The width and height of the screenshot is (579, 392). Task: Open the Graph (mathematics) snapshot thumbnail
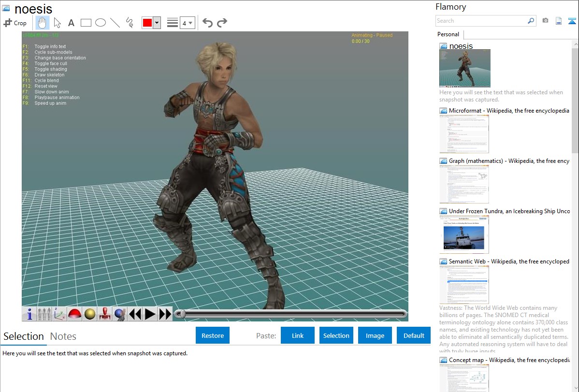[464, 184]
